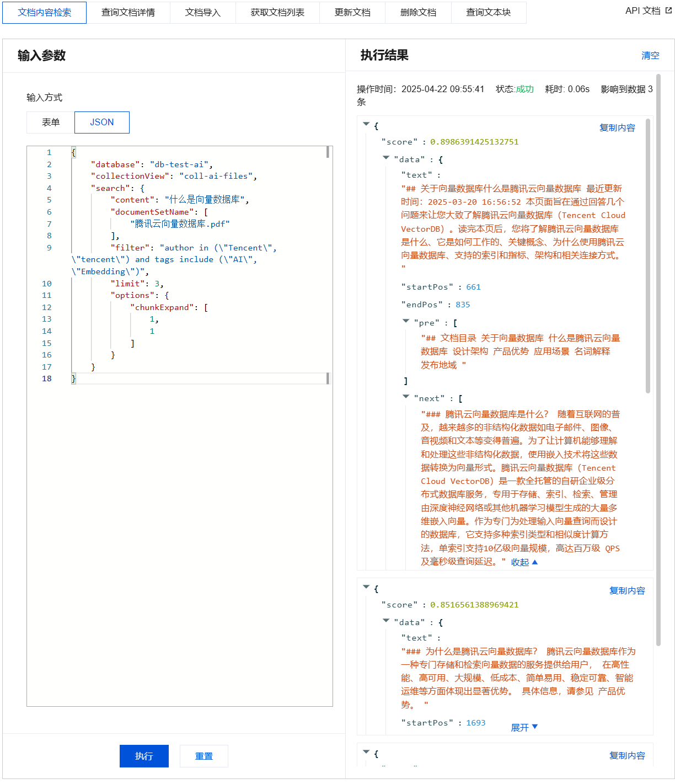Screen dimensions: 675x784
Task: Click the "chunkExpand" line in editor
Action: 169,307
